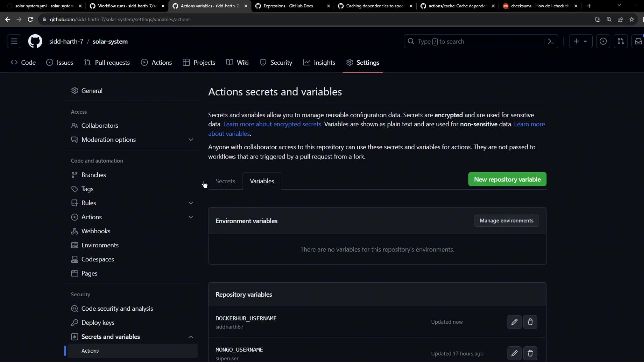Open the notifications inbox icon

click(638, 42)
